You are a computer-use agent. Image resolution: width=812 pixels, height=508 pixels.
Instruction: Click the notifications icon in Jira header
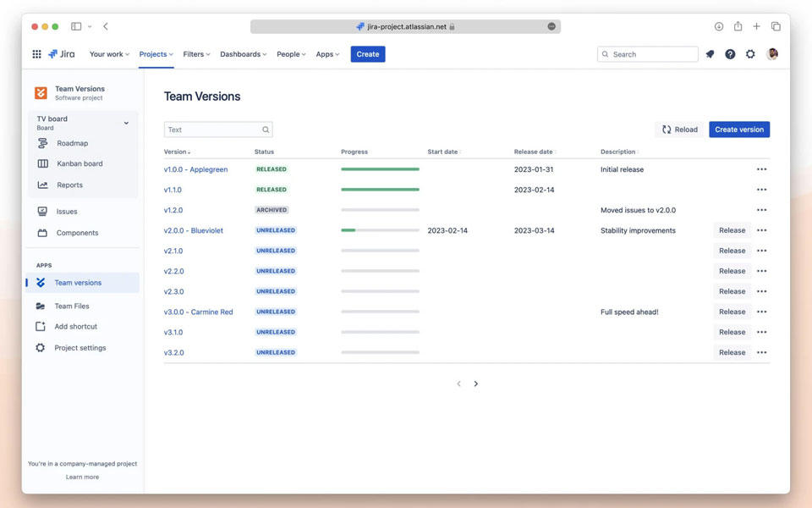[x=710, y=54]
